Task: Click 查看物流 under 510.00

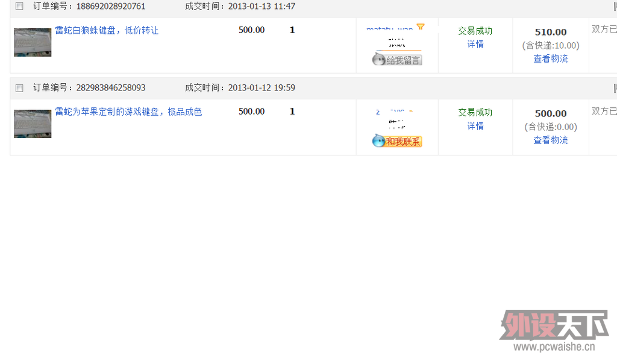Action: (551, 58)
